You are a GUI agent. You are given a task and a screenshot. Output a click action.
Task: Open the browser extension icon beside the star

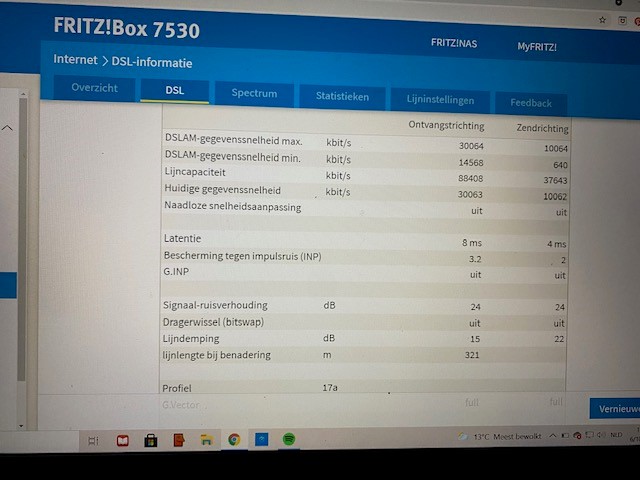(x=624, y=20)
